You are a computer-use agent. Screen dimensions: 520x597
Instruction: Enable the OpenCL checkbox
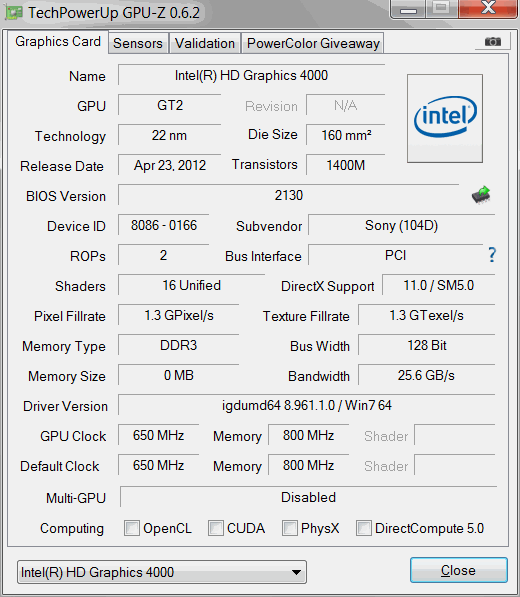point(132,528)
